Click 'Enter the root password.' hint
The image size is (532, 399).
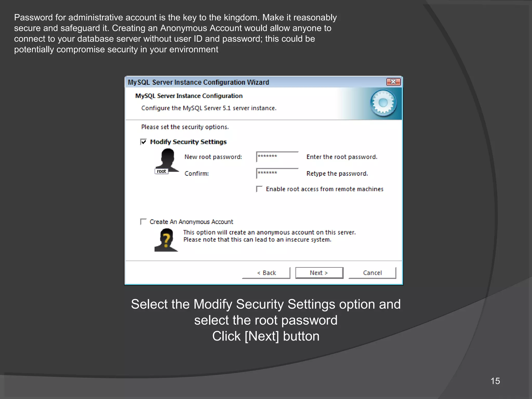(x=342, y=157)
